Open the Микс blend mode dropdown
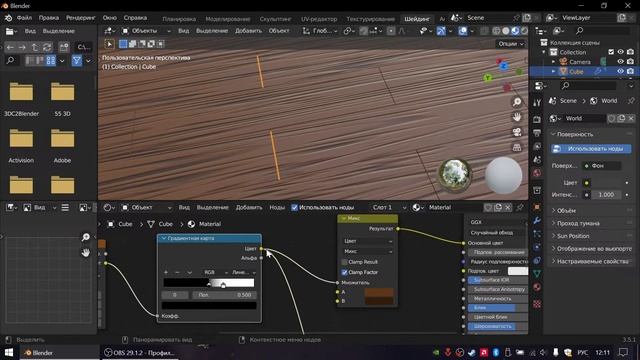The width and height of the screenshot is (640, 360). click(368, 251)
